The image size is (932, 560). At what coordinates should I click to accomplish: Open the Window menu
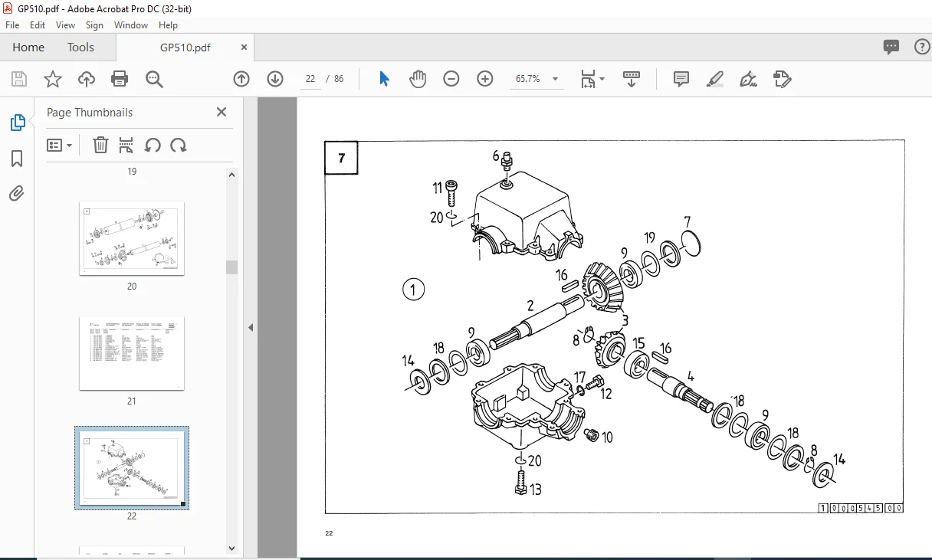[x=131, y=25]
